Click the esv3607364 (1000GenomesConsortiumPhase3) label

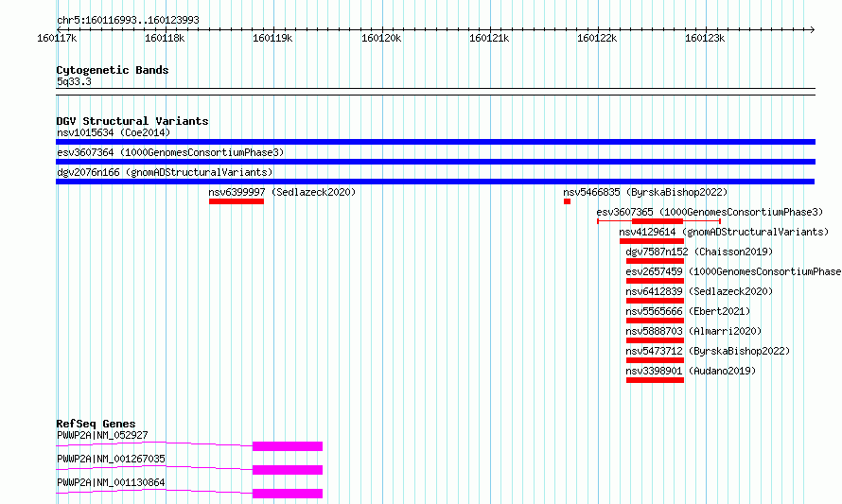coord(170,152)
